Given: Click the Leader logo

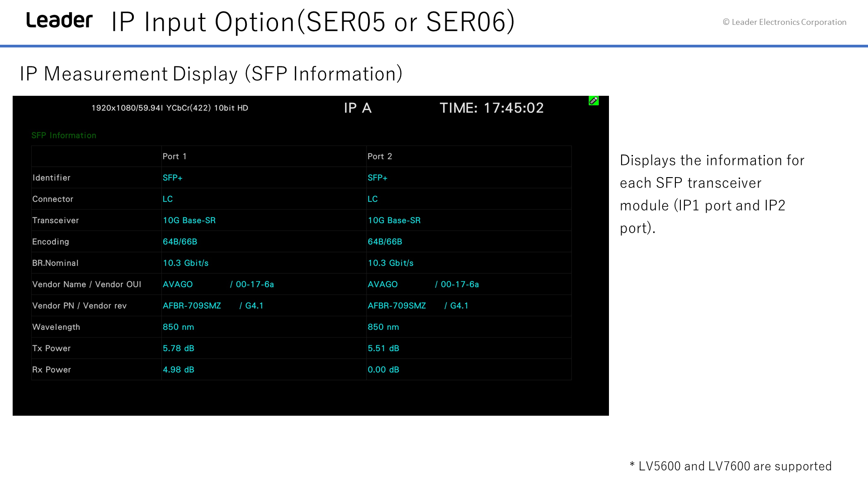Looking at the screenshot, I should (59, 20).
